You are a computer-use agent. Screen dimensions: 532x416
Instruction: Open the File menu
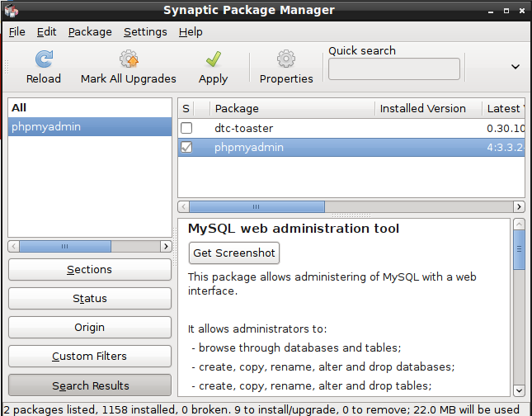coord(17,32)
